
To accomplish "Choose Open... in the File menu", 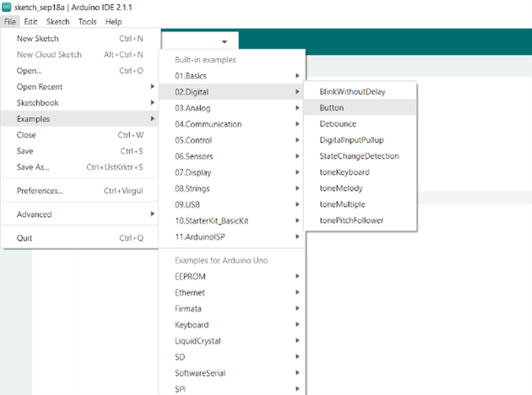I will click(80, 71).
